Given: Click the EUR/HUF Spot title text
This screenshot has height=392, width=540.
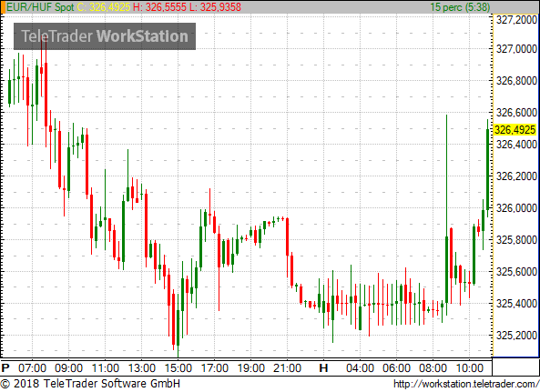Looking at the screenshot, I should [x=40, y=7].
